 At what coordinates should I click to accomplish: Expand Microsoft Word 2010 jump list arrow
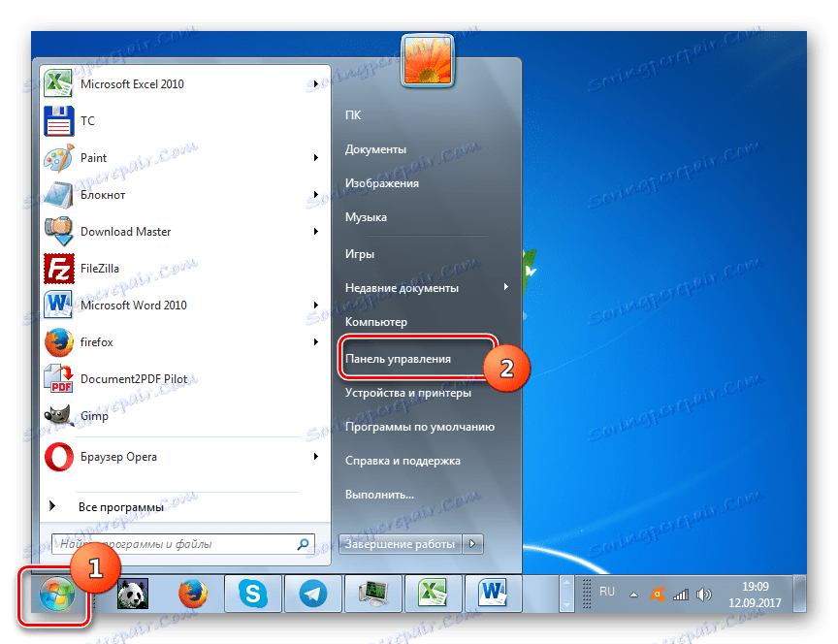[316, 306]
